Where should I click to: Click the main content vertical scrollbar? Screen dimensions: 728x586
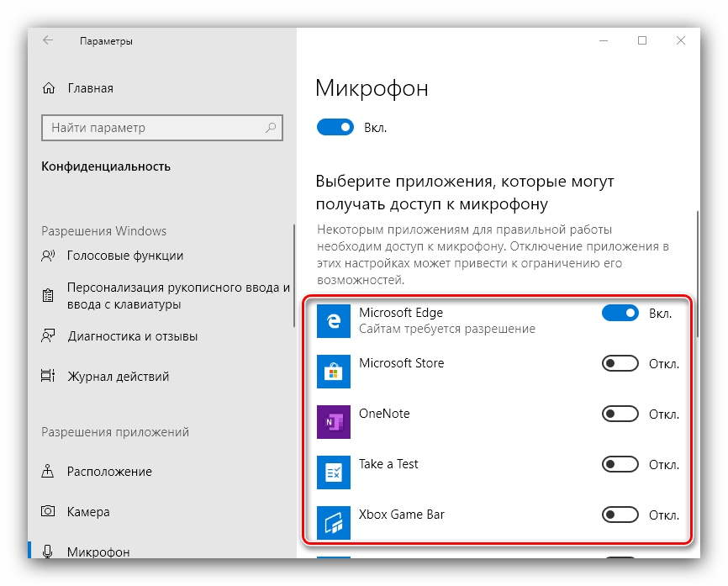point(698,274)
